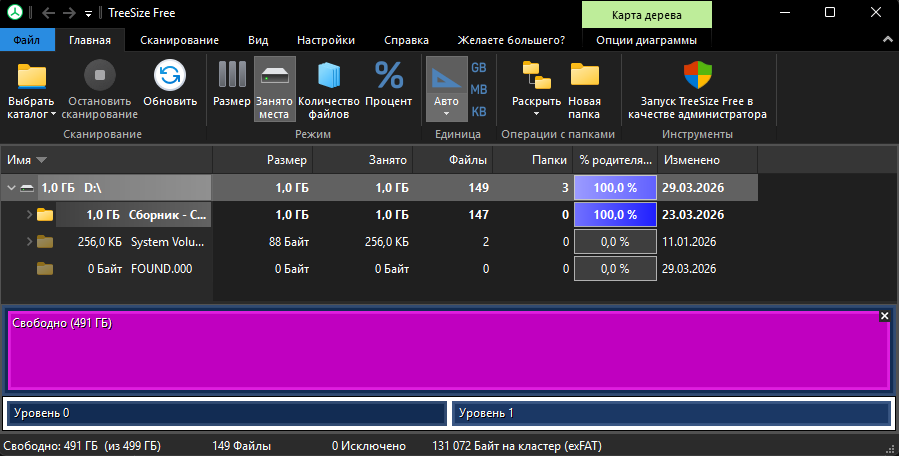Sort by the Файлы column header
Screen dimensions: 899x456
[x=453, y=160]
